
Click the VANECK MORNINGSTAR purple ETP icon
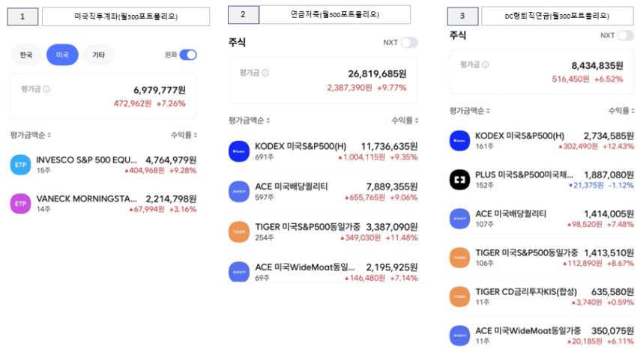[x=20, y=204]
